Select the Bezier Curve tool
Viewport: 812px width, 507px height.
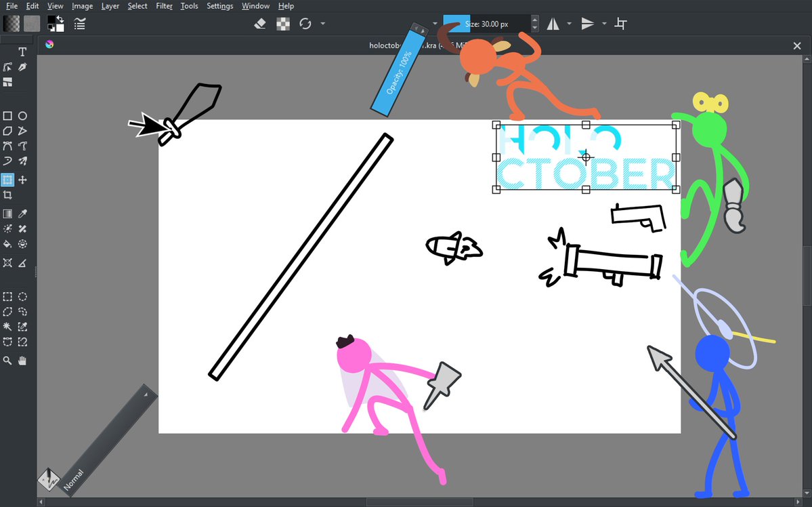pyautogui.click(x=7, y=146)
